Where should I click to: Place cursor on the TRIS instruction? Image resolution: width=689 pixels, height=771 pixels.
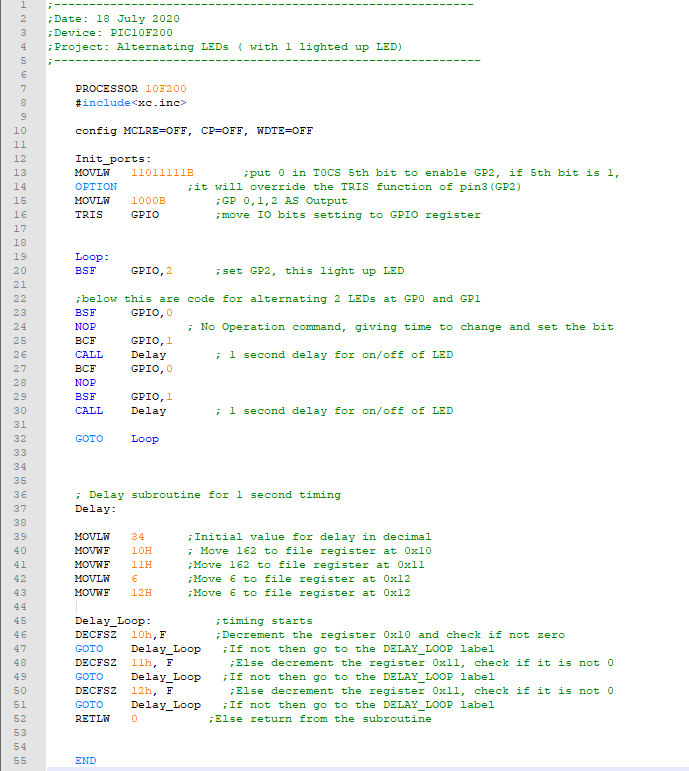pyautogui.click(x=88, y=215)
